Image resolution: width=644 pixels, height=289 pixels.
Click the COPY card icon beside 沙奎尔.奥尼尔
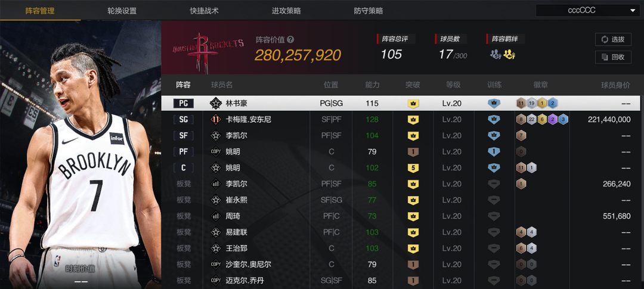[x=216, y=265]
